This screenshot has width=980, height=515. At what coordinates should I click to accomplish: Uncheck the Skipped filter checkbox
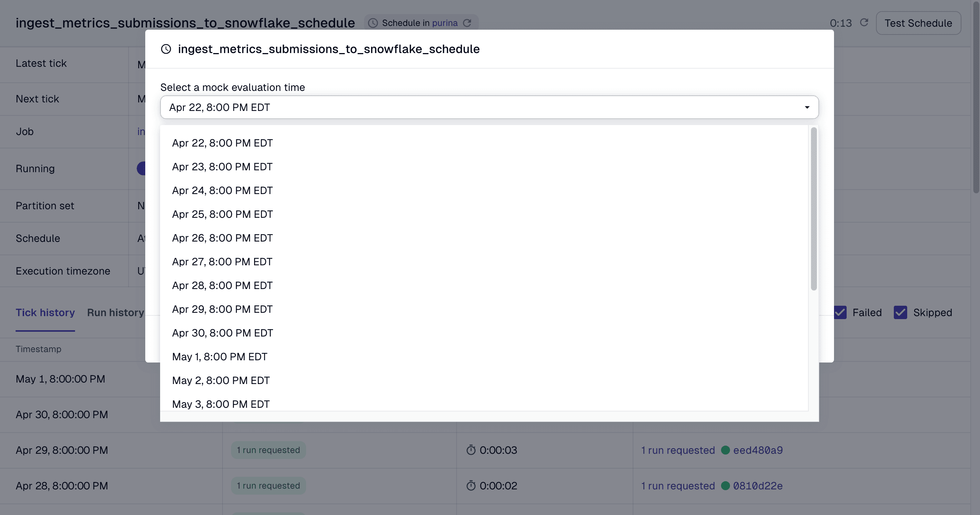click(900, 312)
